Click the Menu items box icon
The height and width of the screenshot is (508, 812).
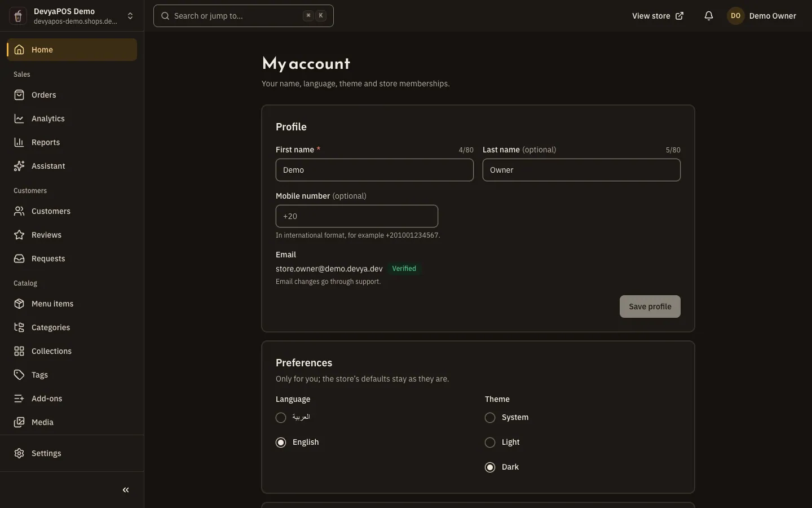(19, 304)
